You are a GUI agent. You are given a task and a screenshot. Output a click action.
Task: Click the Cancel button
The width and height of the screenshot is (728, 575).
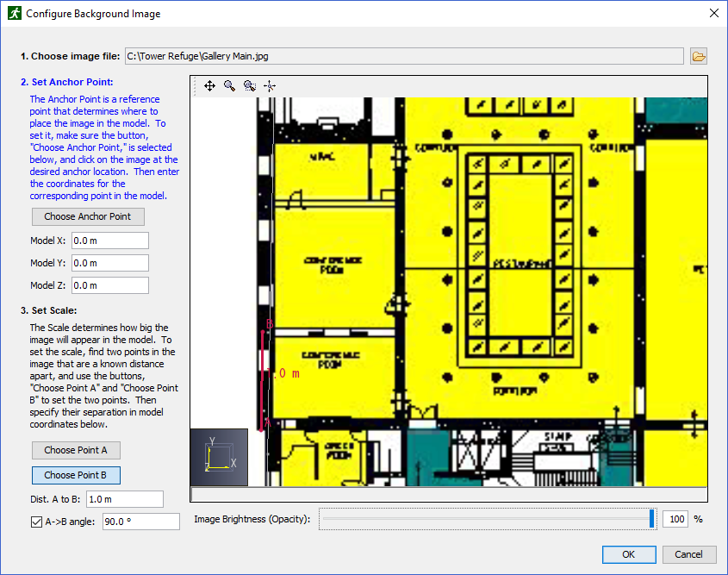coord(689,554)
